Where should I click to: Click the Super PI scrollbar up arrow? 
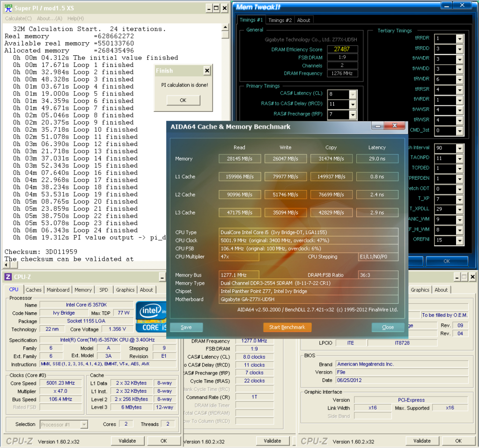(x=225, y=28)
